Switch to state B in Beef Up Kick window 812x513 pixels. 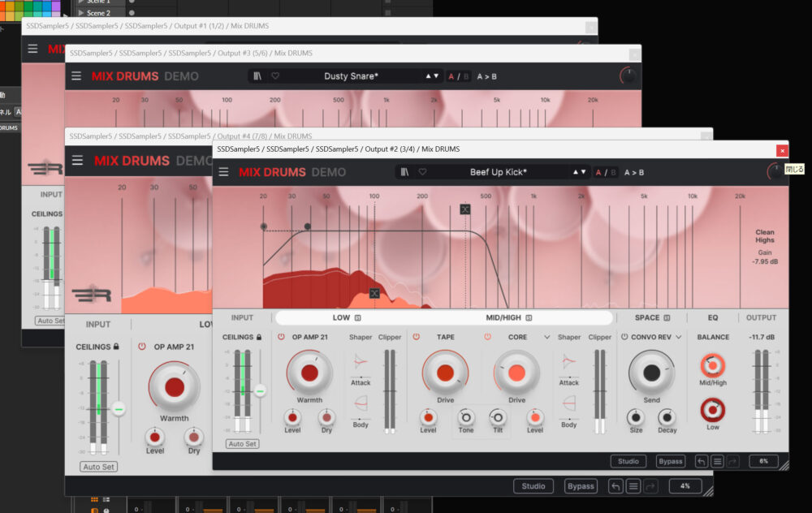pos(612,172)
